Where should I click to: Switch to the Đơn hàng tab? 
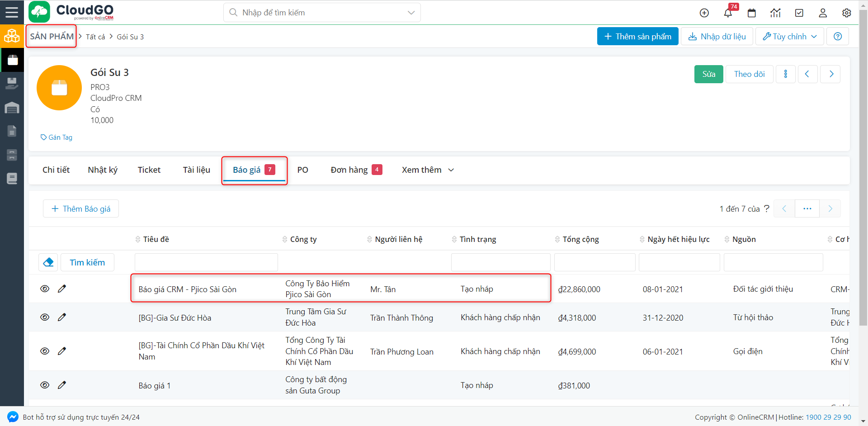point(356,170)
